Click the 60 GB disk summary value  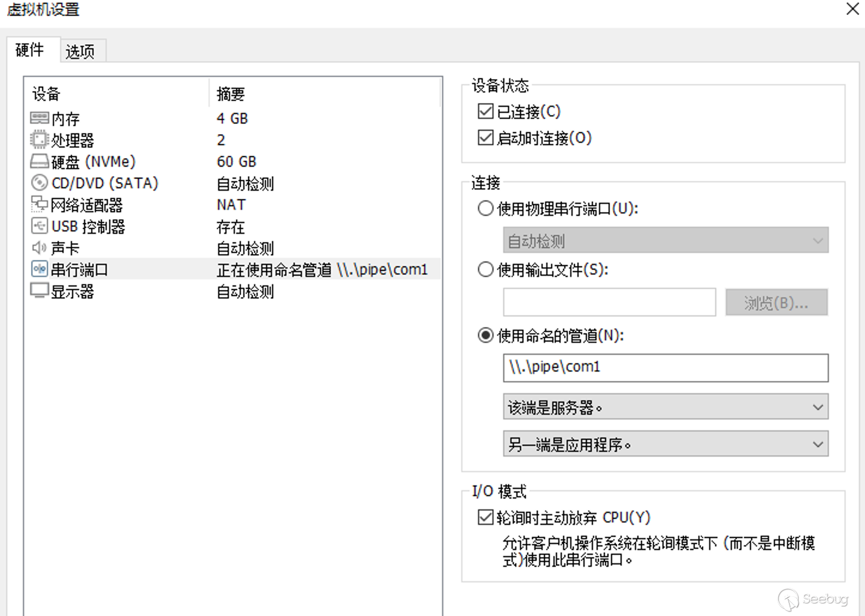[x=237, y=162]
